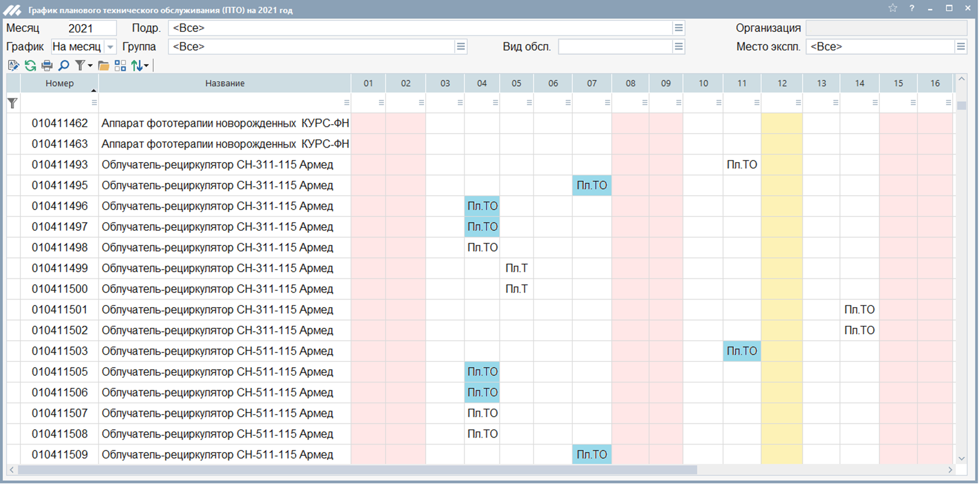Screen dimensions: 980x484
Task: Select blue Пл.ТО cell for 010411509
Action: (592, 455)
